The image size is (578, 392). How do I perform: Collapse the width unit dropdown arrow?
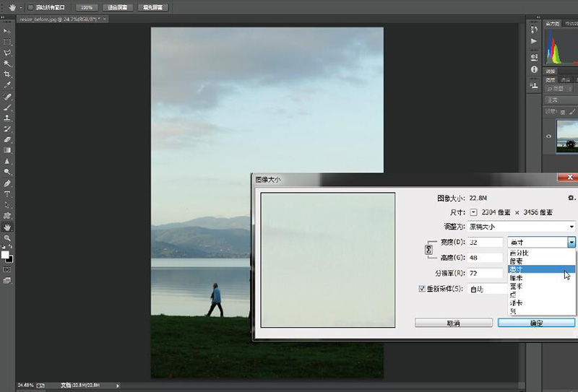(571, 243)
